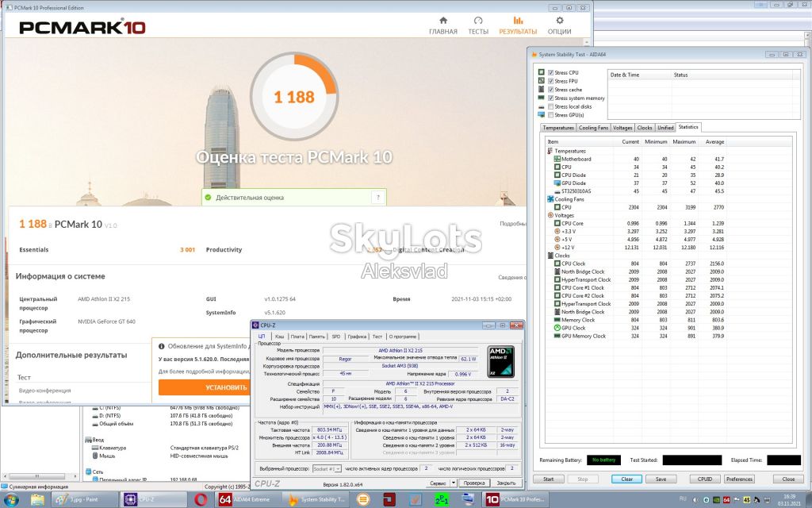Click the Cooling Fans group fan icon
This screenshot has height=508, width=812.
pyautogui.click(x=550, y=199)
